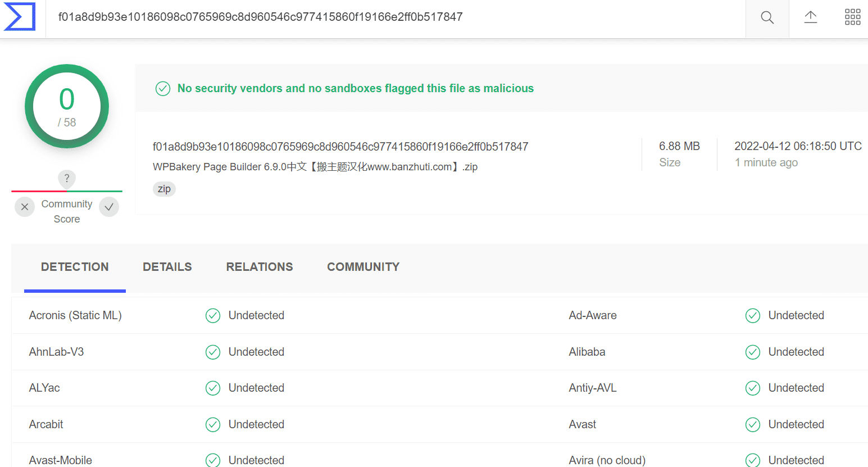Click green check icon beside no-vendors-flagged message

pyautogui.click(x=163, y=89)
